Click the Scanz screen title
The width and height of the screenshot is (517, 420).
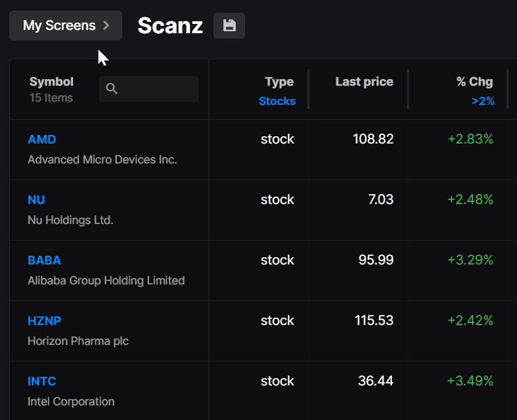pyautogui.click(x=170, y=26)
